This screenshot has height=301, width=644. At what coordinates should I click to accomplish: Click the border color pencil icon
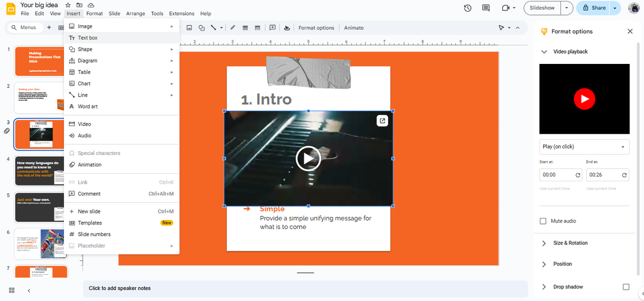point(232,28)
